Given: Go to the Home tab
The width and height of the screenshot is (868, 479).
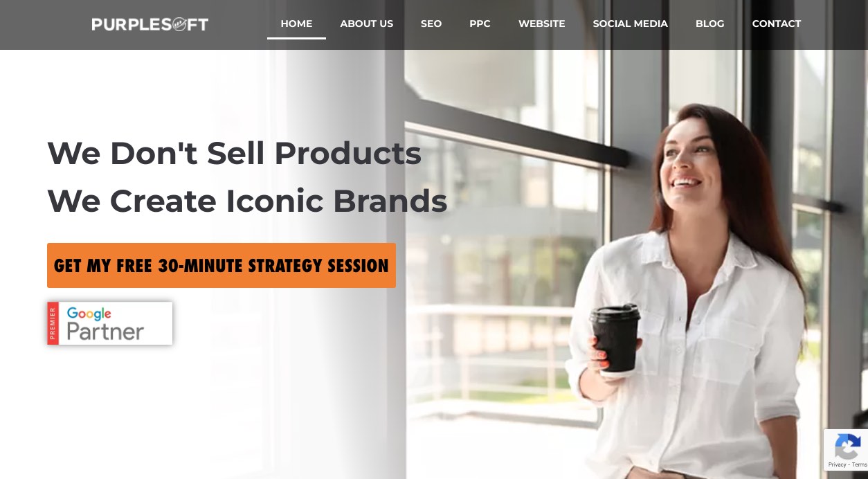Looking at the screenshot, I should click(296, 24).
